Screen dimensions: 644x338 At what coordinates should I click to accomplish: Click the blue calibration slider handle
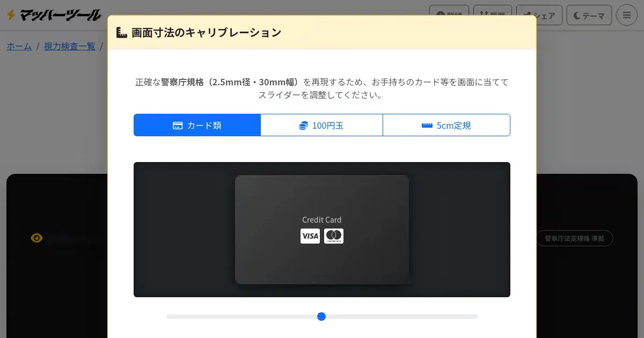tap(321, 317)
